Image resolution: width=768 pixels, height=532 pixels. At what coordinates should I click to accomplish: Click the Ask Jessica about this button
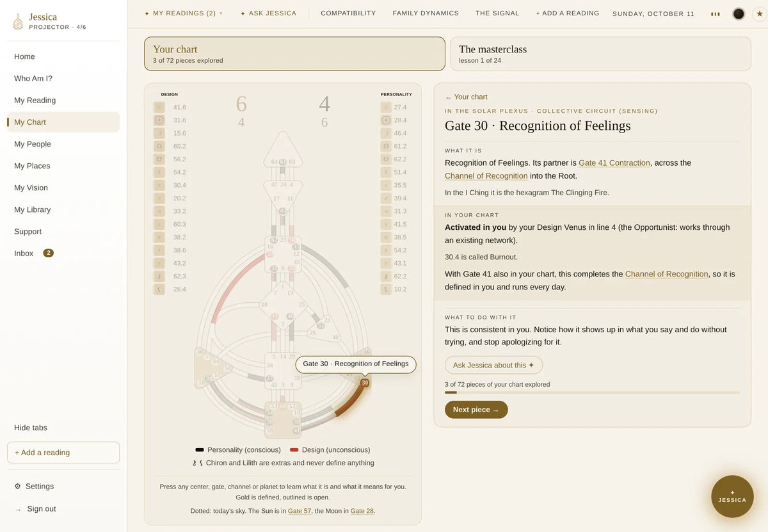(493, 365)
